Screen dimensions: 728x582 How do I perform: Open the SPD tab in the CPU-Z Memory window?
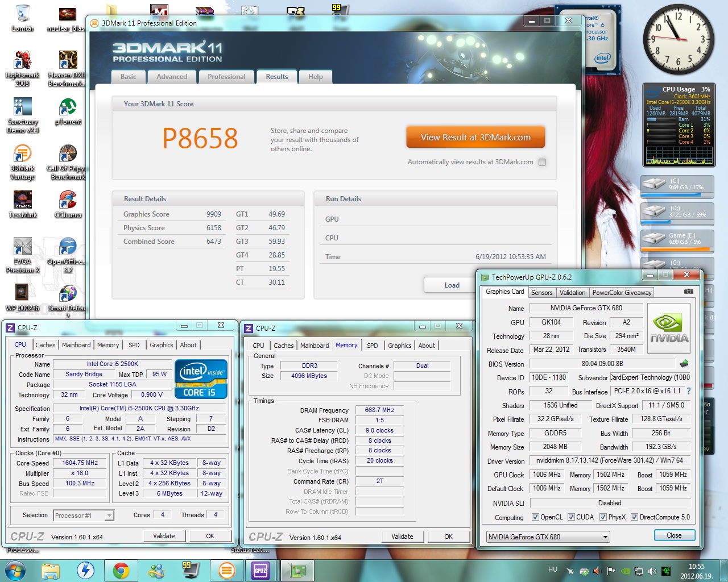[x=373, y=346]
